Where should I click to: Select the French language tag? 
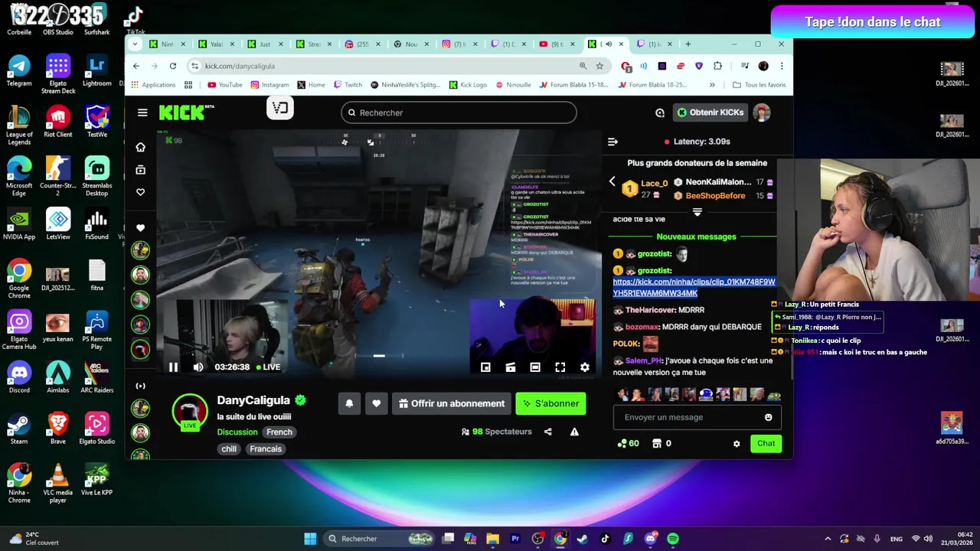[x=279, y=432]
